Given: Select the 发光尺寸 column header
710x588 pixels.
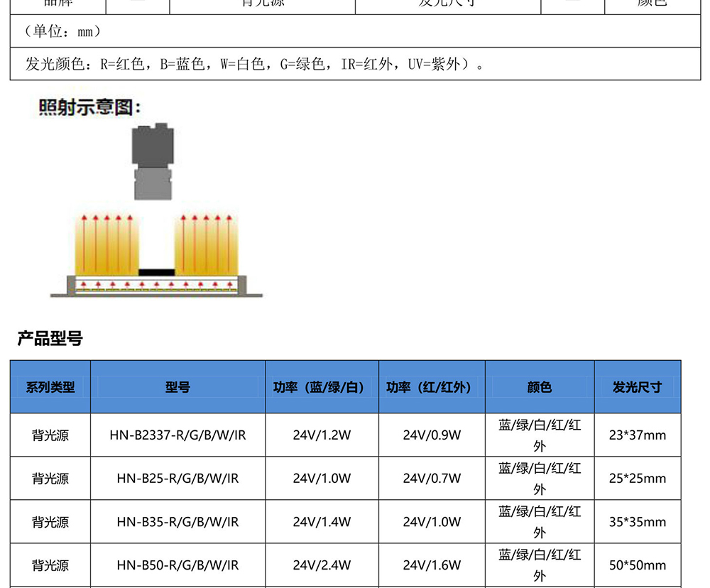Looking at the screenshot, I should click(637, 387).
